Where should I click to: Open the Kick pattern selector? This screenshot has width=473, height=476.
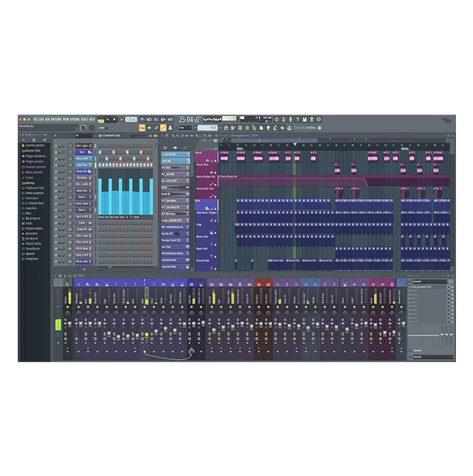[x=208, y=128]
